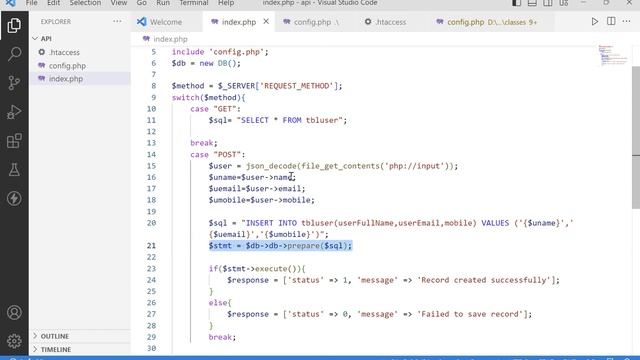The height and width of the screenshot is (360, 640).
Task: Open the Accounts menu icon
Action: point(14,312)
